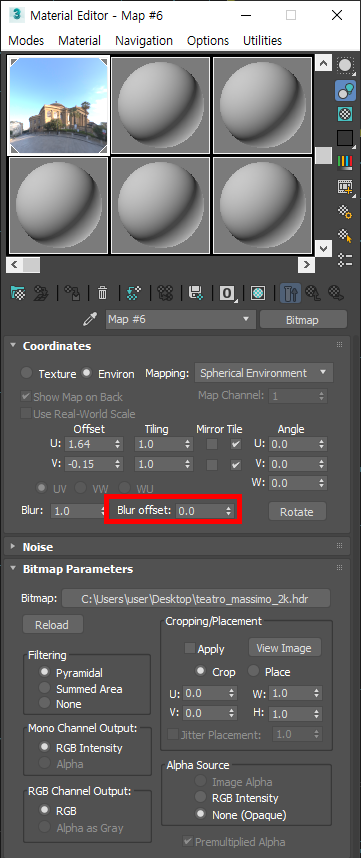Toggle Show Shaded Material in Viewport icon
The width and height of the screenshot is (361, 858).
(258, 293)
